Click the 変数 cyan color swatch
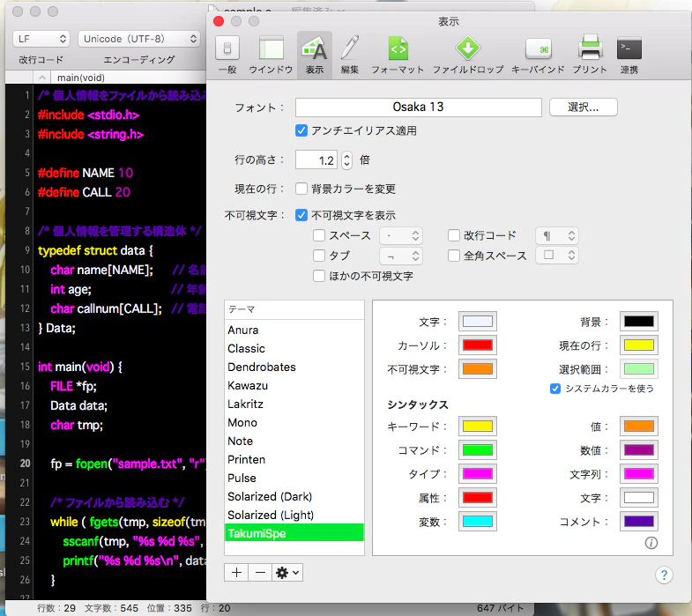Image resolution: width=692 pixels, height=616 pixels. click(478, 522)
